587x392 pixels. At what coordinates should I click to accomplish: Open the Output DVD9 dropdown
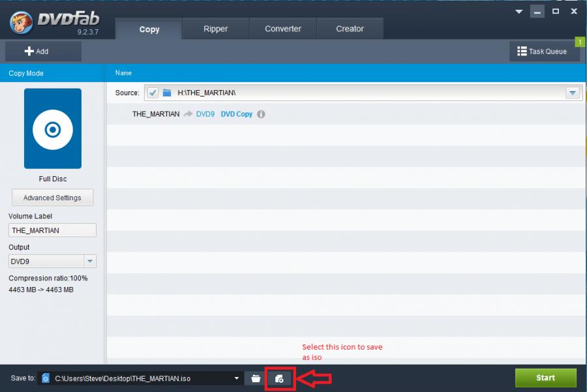tap(90, 262)
